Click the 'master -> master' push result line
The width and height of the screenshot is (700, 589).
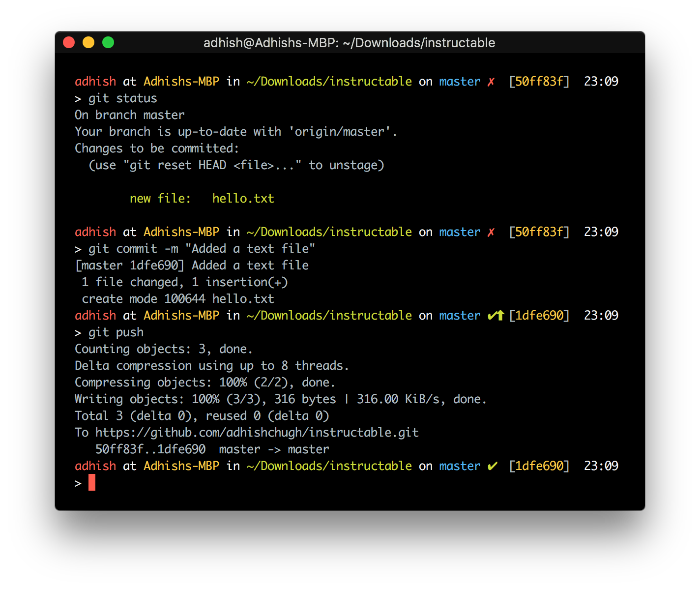coord(274,449)
